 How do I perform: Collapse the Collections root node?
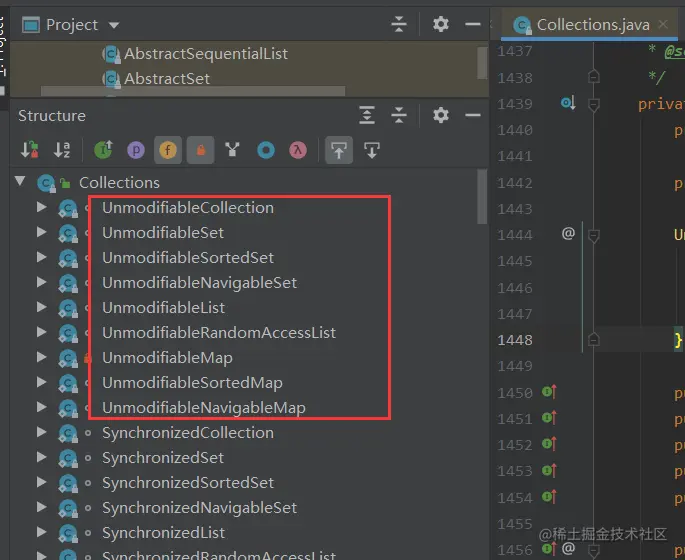coord(20,181)
